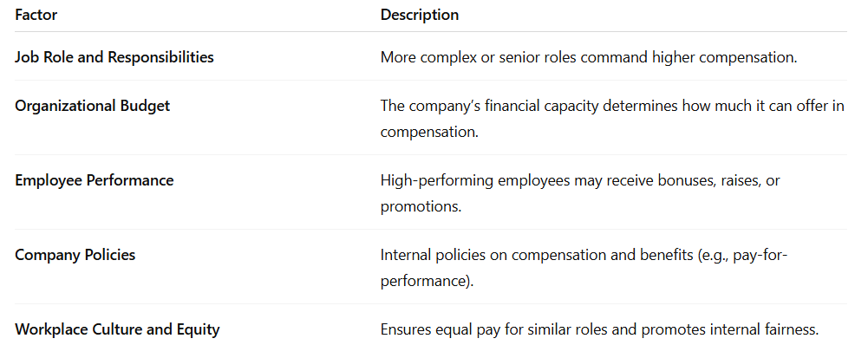Click the word 'performance).' in Company Policies row
868x358 pixels.
click(427, 282)
